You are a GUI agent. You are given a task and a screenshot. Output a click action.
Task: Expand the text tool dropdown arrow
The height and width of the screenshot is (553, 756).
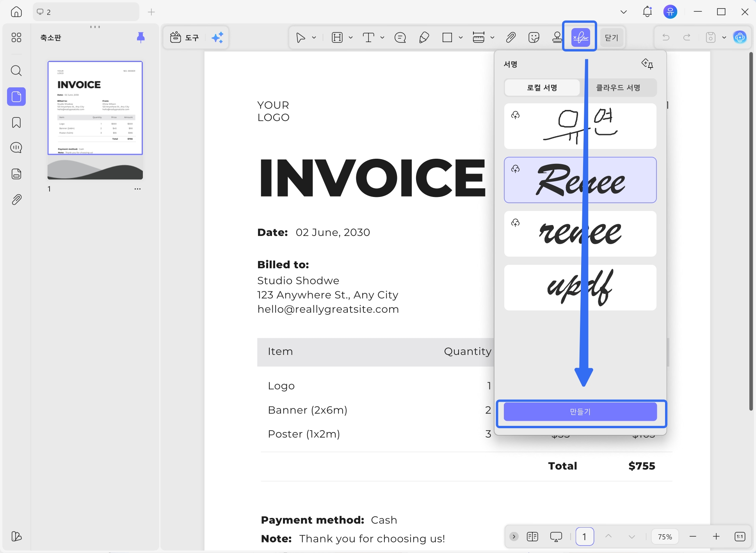382,37
